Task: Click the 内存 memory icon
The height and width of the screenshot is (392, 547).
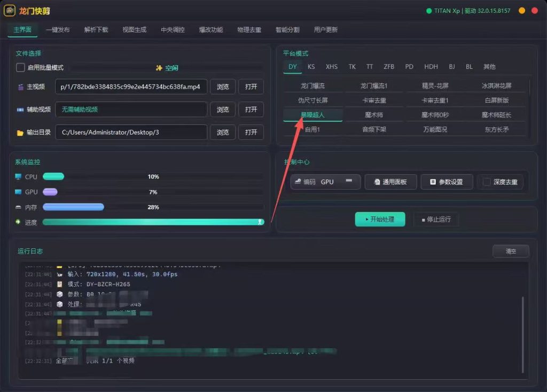Action: pyautogui.click(x=18, y=207)
